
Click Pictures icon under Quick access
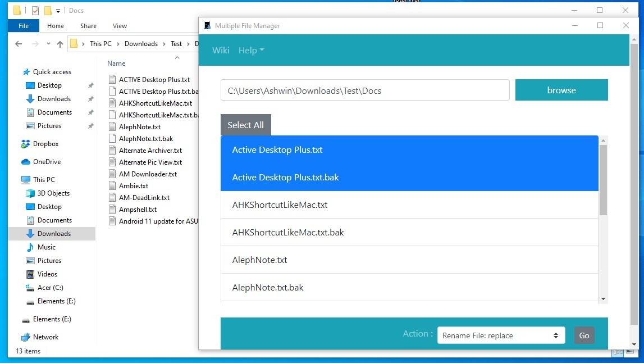point(30,126)
